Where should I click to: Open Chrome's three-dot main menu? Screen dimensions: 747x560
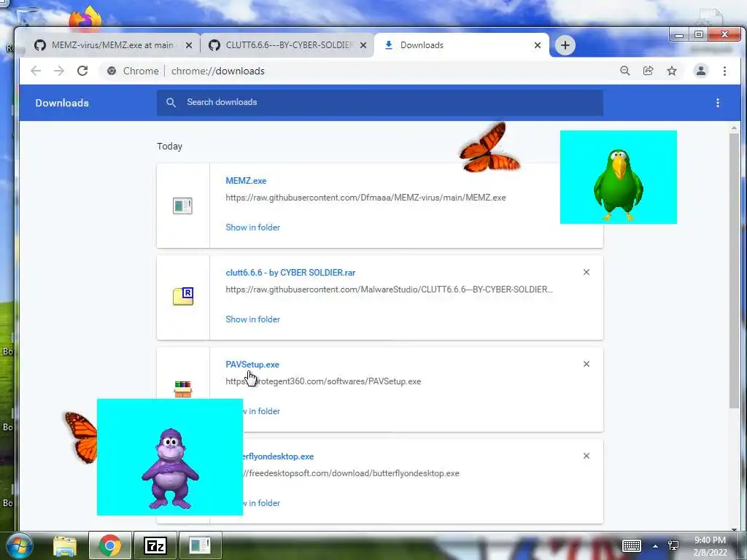tap(724, 71)
